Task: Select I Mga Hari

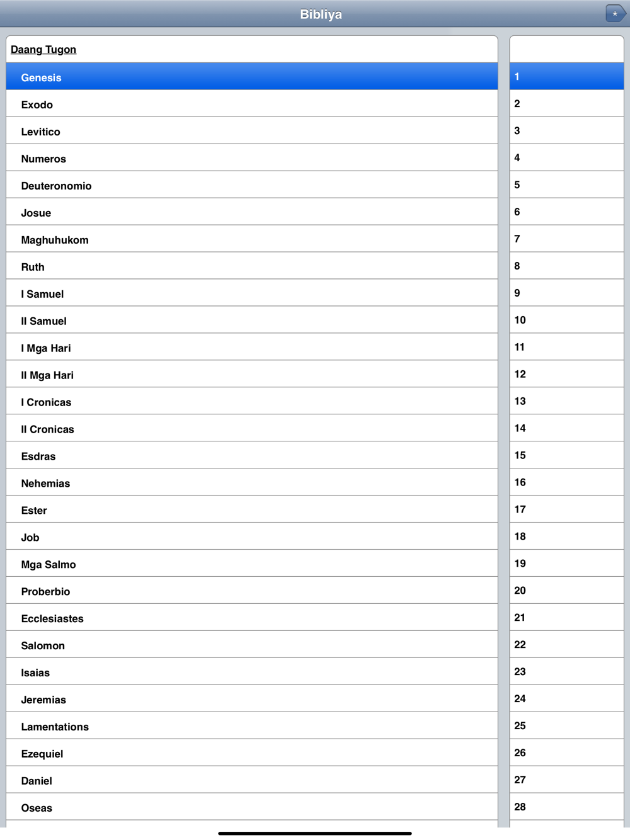Action: click(x=252, y=348)
